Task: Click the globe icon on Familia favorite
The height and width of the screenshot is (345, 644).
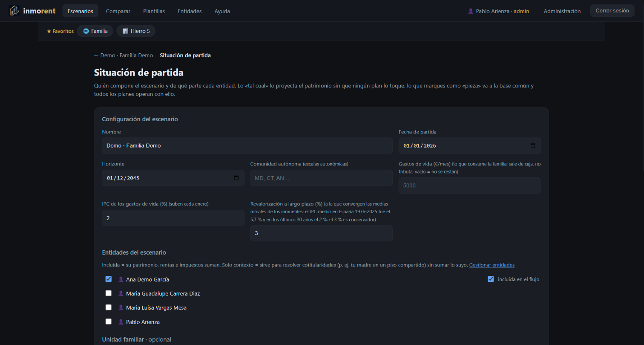Action: (x=86, y=31)
